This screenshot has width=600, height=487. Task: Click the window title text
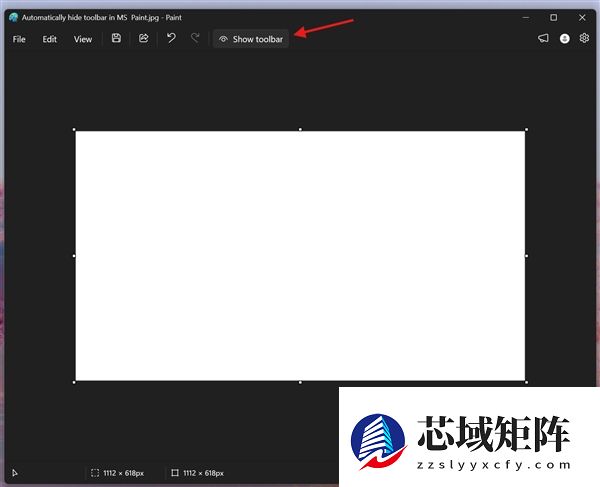pos(102,18)
